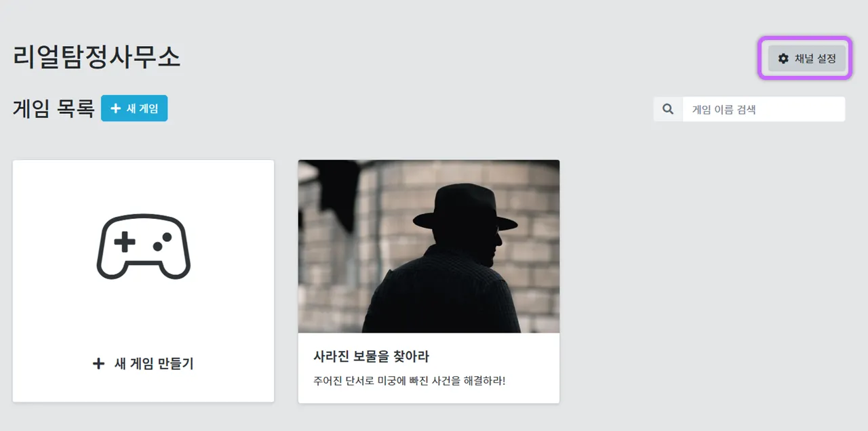This screenshot has width=868, height=431.
Task: Click the 채널 설정 text label
Action: (816, 58)
